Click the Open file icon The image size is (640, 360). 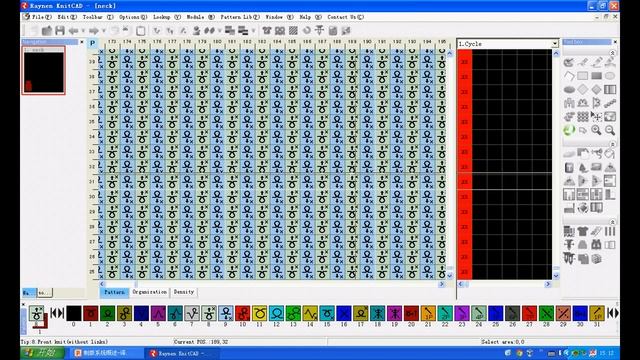click(x=47, y=31)
